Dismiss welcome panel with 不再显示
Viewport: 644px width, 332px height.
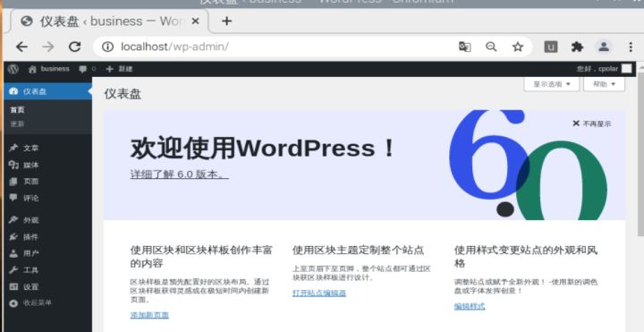[592, 123]
